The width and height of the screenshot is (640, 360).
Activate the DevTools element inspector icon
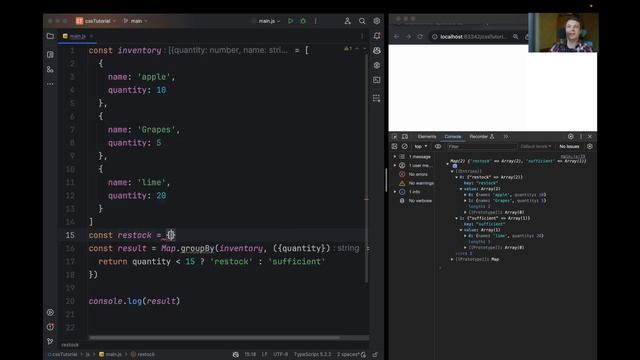click(x=395, y=137)
